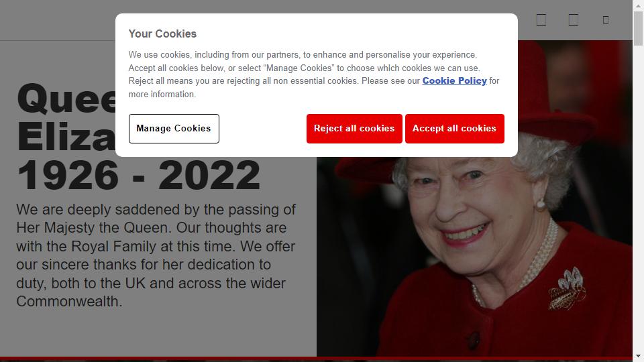Reject all cookies in the banner

(x=354, y=129)
